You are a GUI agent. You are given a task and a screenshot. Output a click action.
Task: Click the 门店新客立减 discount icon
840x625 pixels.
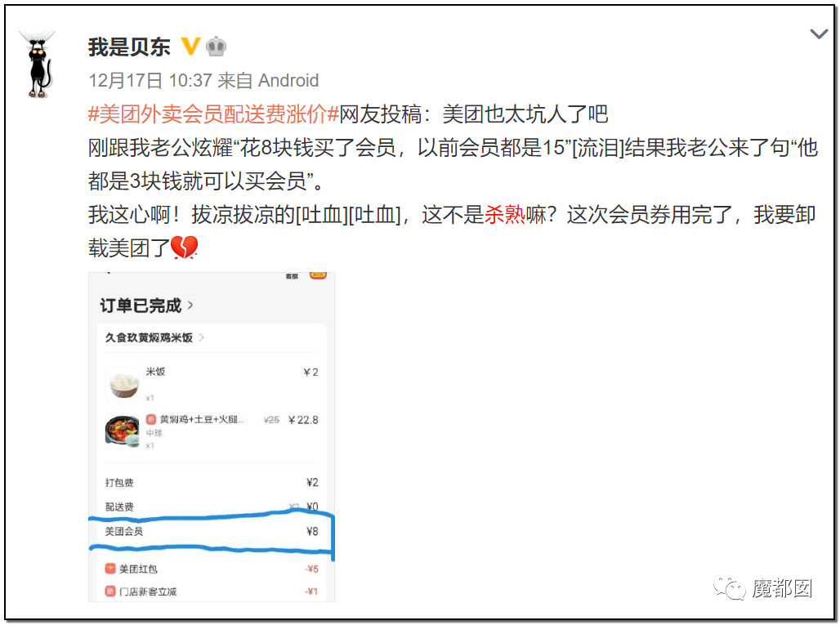click(x=110, y=592)
